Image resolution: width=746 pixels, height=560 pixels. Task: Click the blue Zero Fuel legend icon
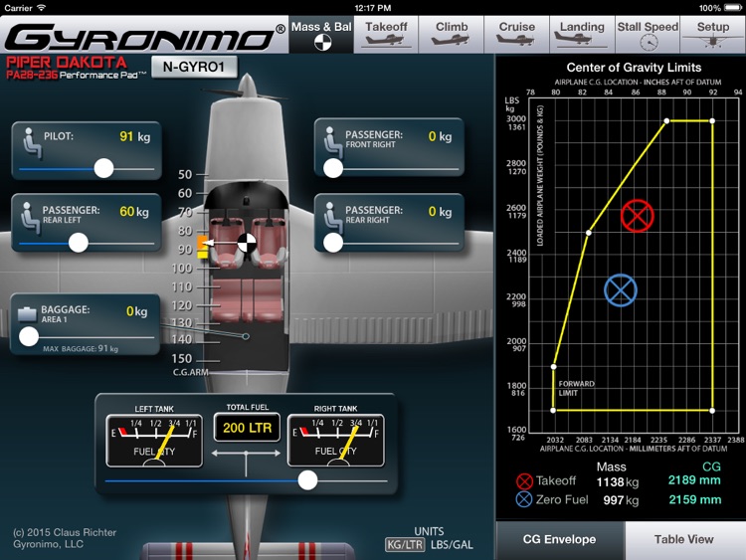(524, 499)
